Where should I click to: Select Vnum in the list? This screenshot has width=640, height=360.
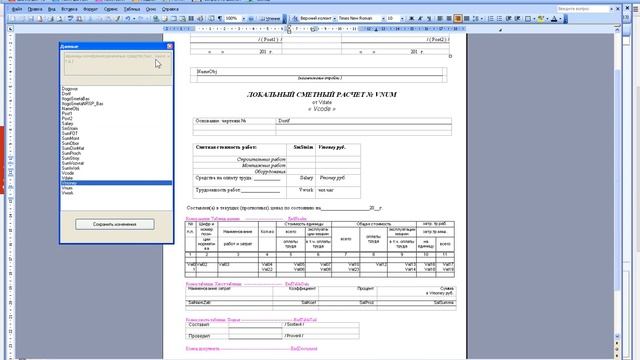(x=67, y=188)
